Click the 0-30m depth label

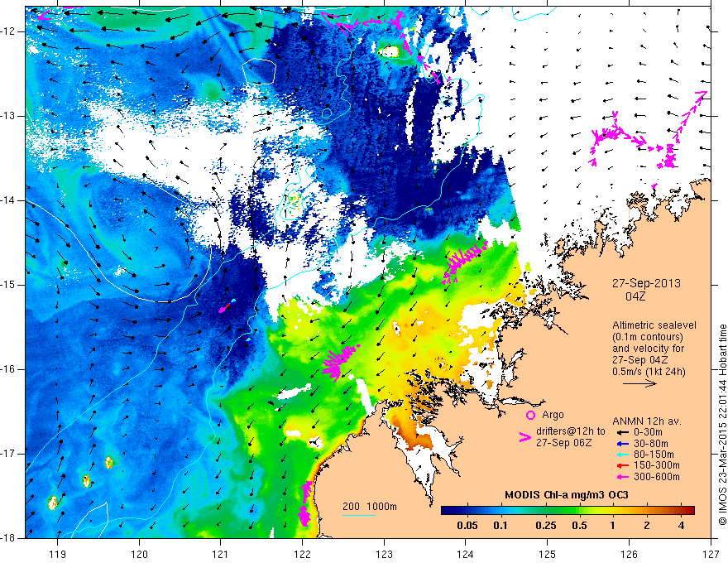coord(648,432)
